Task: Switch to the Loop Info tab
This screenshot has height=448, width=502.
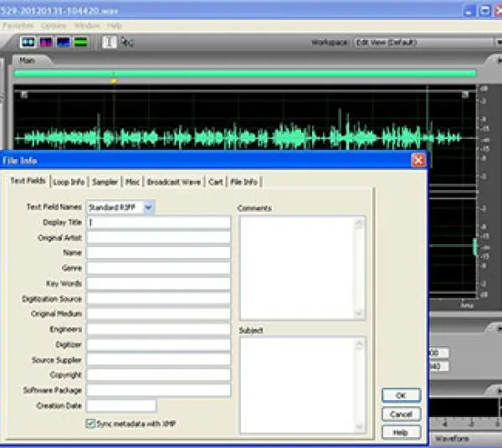Action: tap(69, 182)
